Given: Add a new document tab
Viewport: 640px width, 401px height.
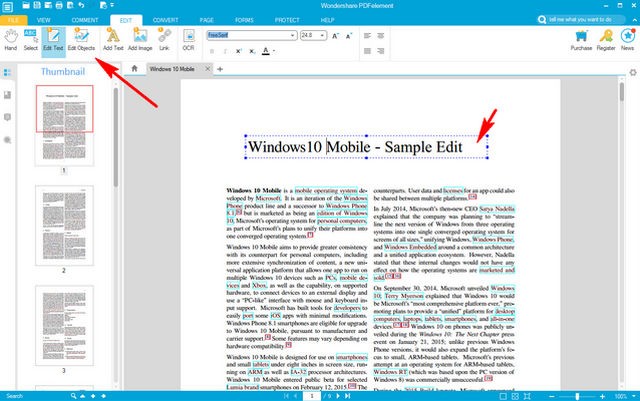Looking at the screenshot, I should [220, 69].
